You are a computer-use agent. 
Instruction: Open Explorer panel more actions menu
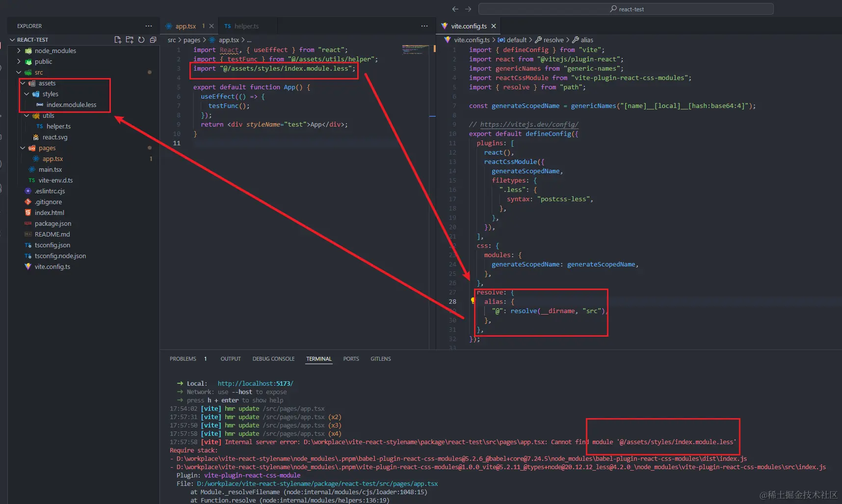[x=149, y=26]
